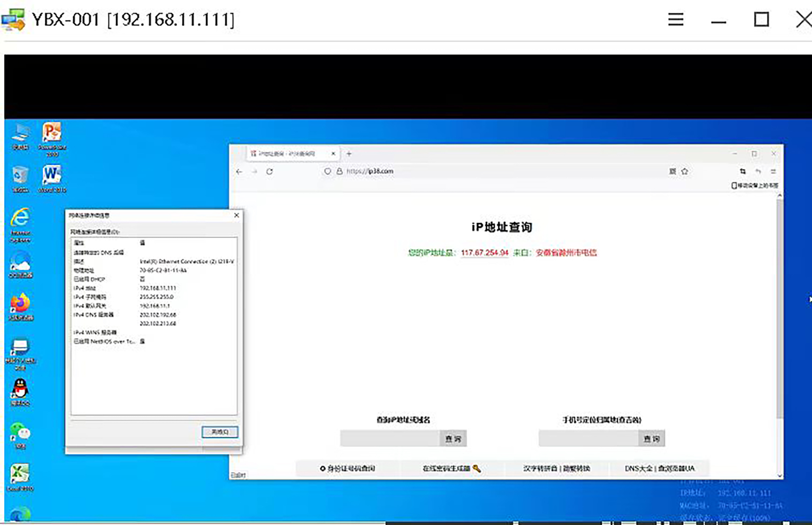Click the 117.67.254.94 IP address link

click(x=484, y=253)
